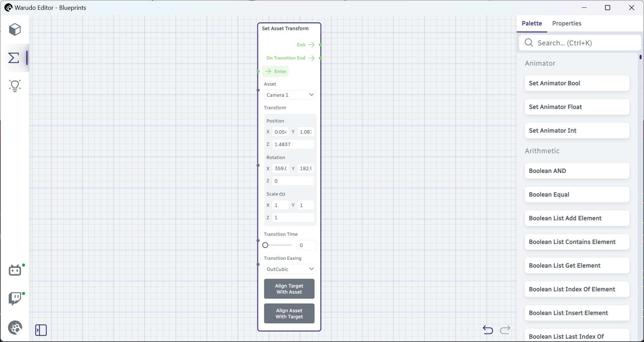Image resolution: width=644 pixels, height=342 pixels.
Task: Add Boolean List Contains Element node
Action: point(577,242)
